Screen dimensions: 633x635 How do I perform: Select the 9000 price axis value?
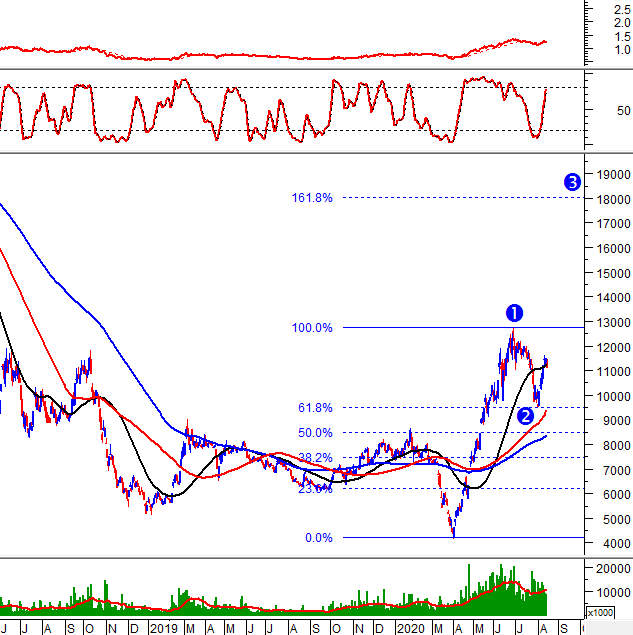(616, 421)
